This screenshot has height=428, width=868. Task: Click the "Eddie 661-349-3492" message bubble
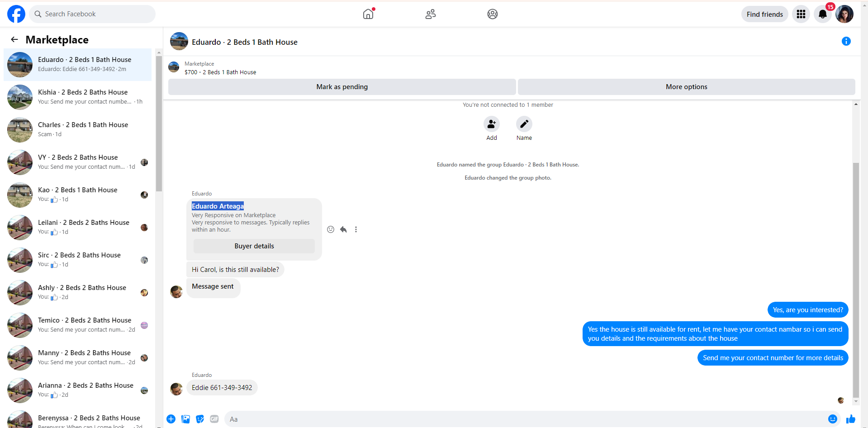[x=222, y=388]
